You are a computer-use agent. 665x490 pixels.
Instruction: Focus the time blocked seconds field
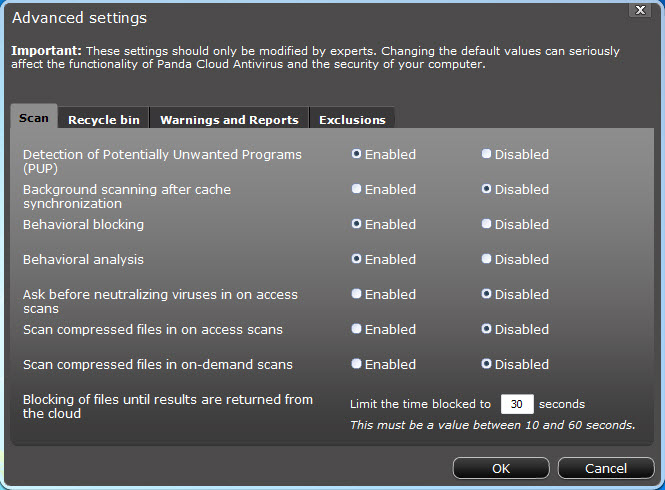click(517, 404)
